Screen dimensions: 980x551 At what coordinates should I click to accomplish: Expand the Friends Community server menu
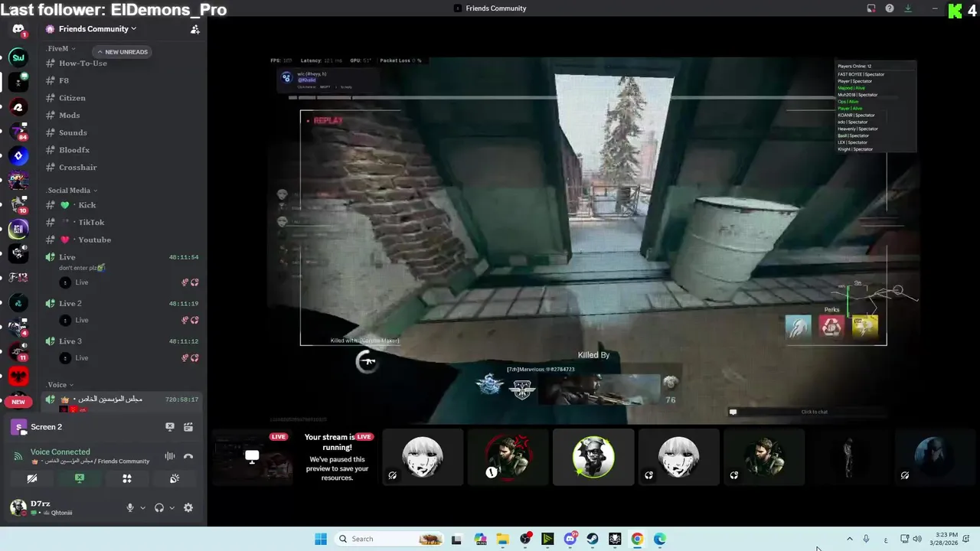coord(98,29)
